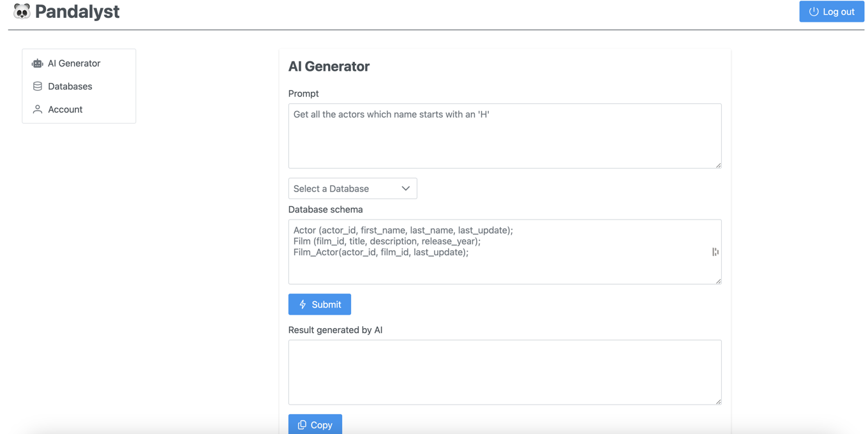Click the line starting with Film (film_id
868x434 pixels.
point(387,241)
